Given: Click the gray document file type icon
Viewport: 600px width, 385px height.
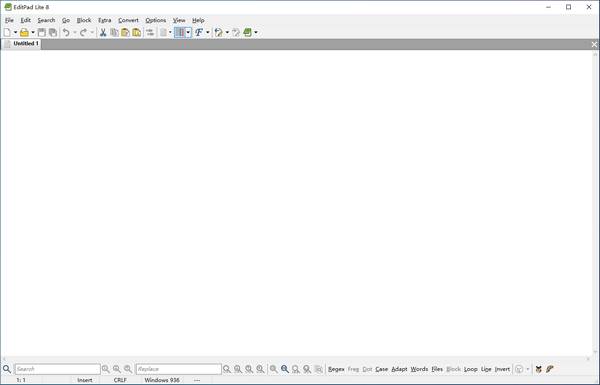Looking at the screenshot, I should 163,33.
